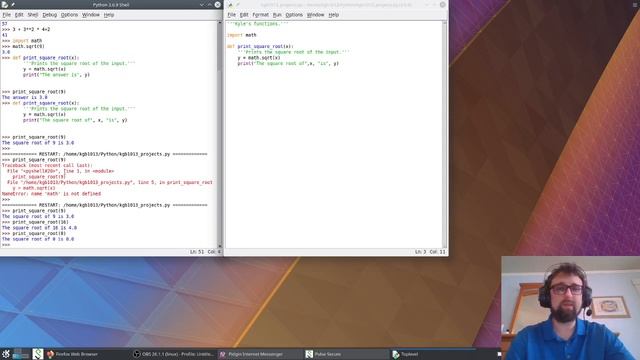Click the 'y = math.sqrt(x)' line in editor

[259, 58]
